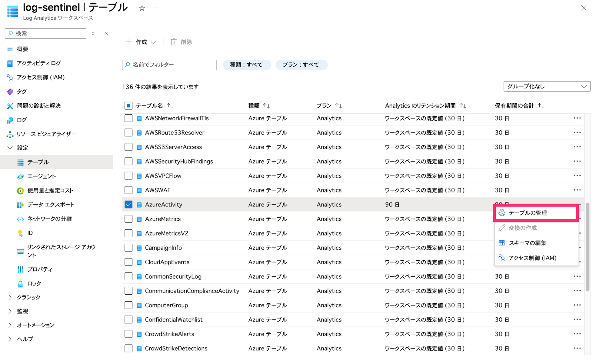Open リソース ビジュアライザー in the sidebar
This screenshot has width=606, height=364.
click(x=46, y=134)
